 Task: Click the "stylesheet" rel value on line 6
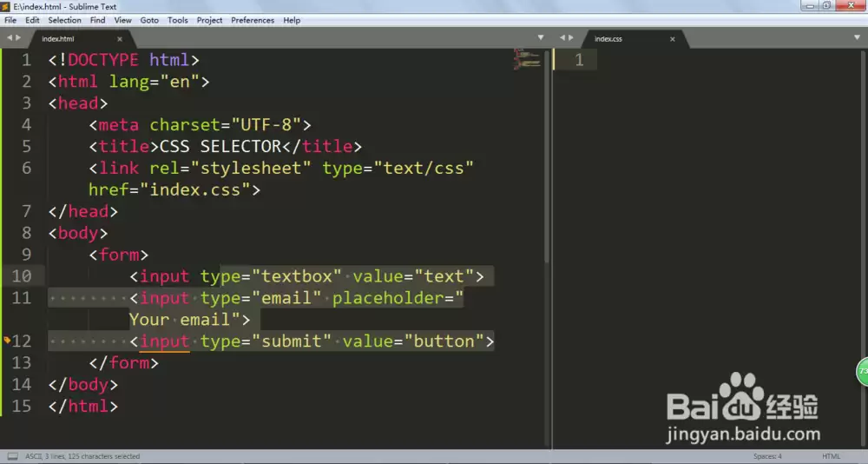click(x=251, y=168)
